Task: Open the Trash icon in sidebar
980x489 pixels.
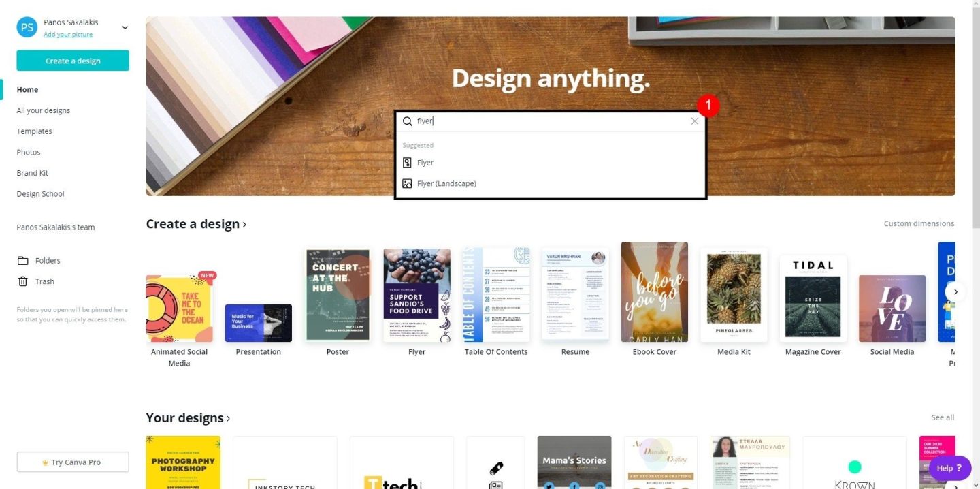Action: click(x=23, y=281)
